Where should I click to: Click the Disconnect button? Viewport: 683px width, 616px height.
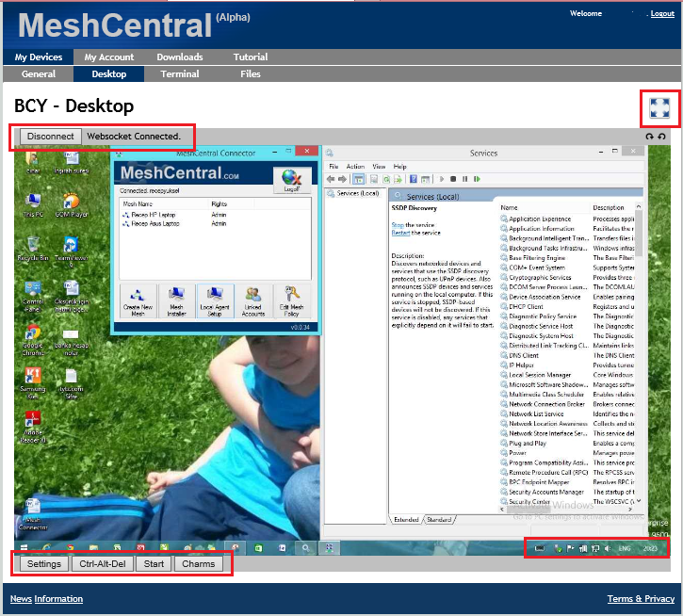click(51, 137)
